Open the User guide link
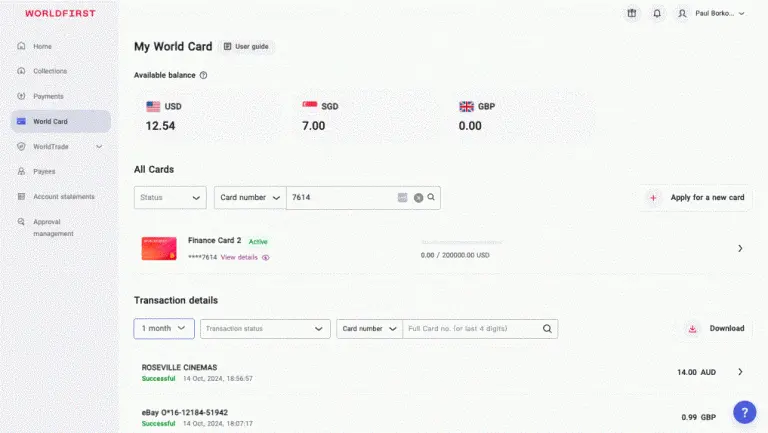 [x=246, y=47]
